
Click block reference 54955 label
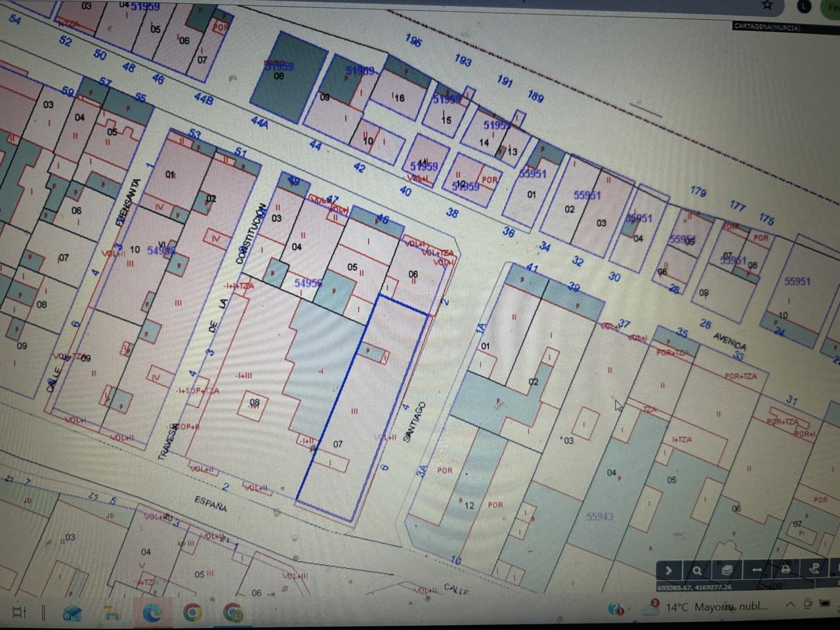[308, 283]
